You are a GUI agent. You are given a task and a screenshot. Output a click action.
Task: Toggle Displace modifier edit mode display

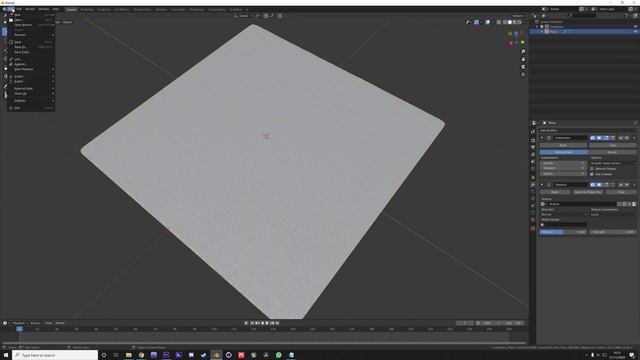[x=606, y=184]
